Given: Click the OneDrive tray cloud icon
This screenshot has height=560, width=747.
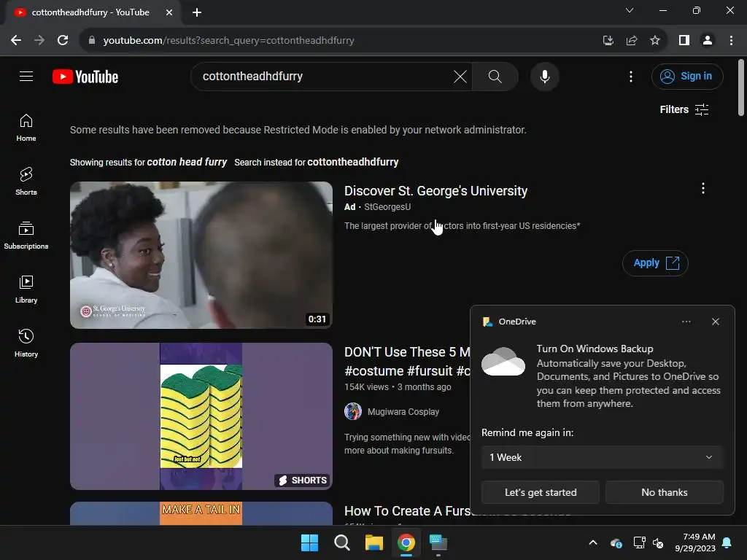Looking at the screenshot, I should [616, 542].
